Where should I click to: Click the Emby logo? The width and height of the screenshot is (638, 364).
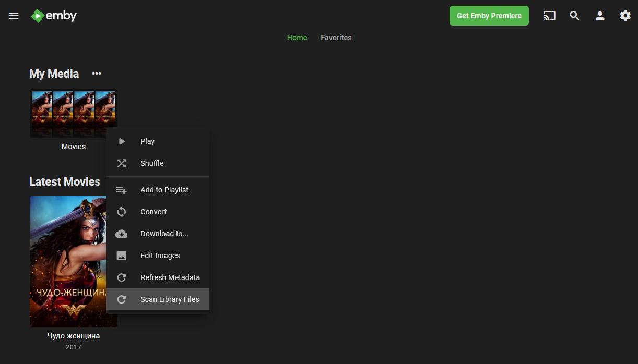point(54,16)
